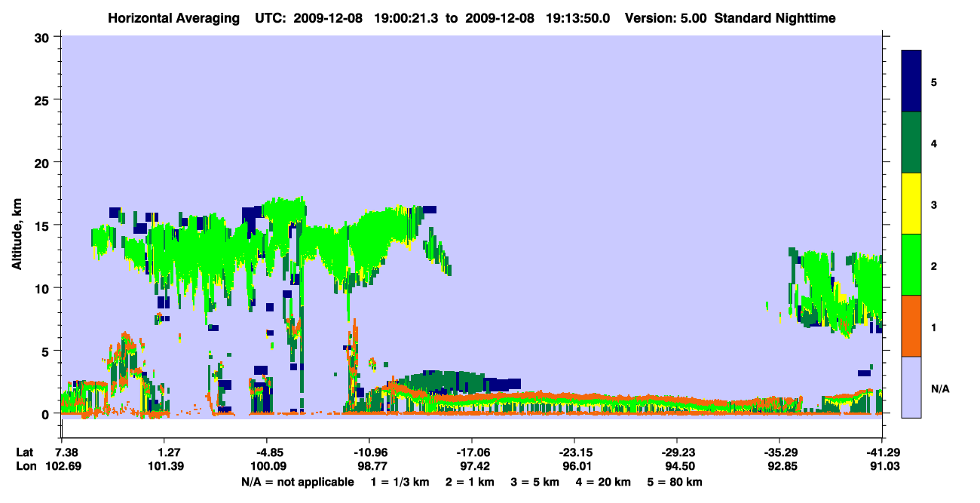The width and height of the screenshot is (980, 503).
Task: Click legend text '3 = 5 km'
Action: point(536,482)
